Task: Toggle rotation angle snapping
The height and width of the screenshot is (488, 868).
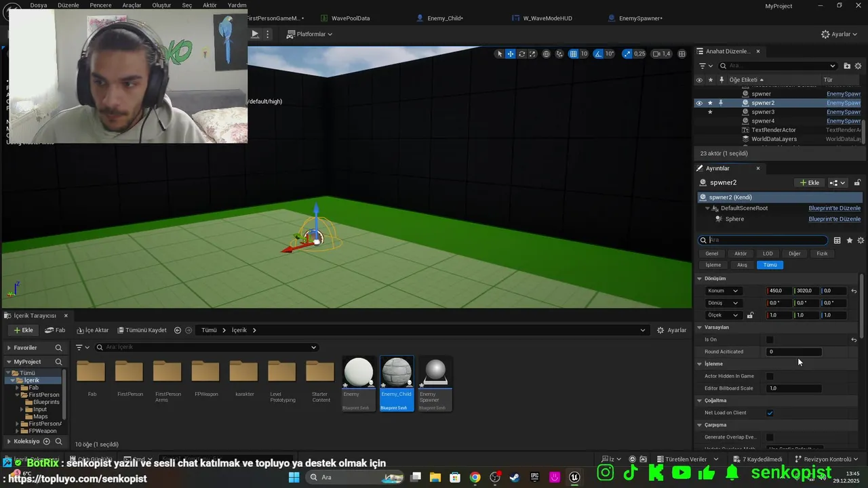Action: [598, 54]
